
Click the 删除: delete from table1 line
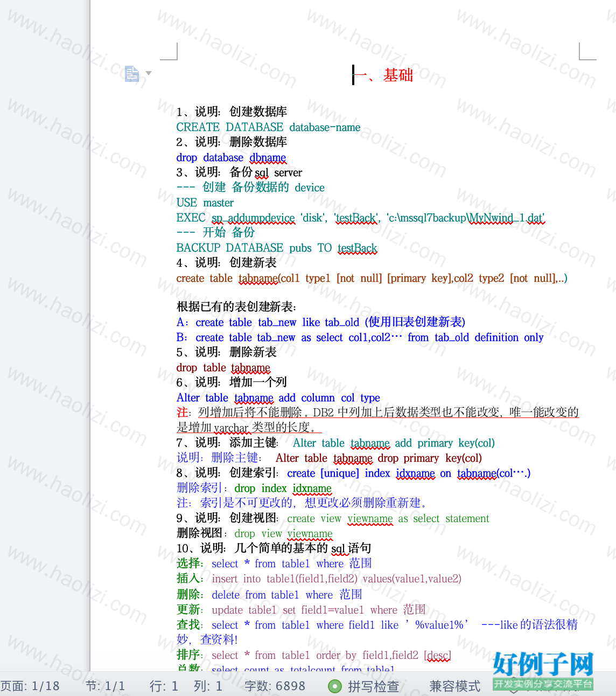[x=269, y=595]
